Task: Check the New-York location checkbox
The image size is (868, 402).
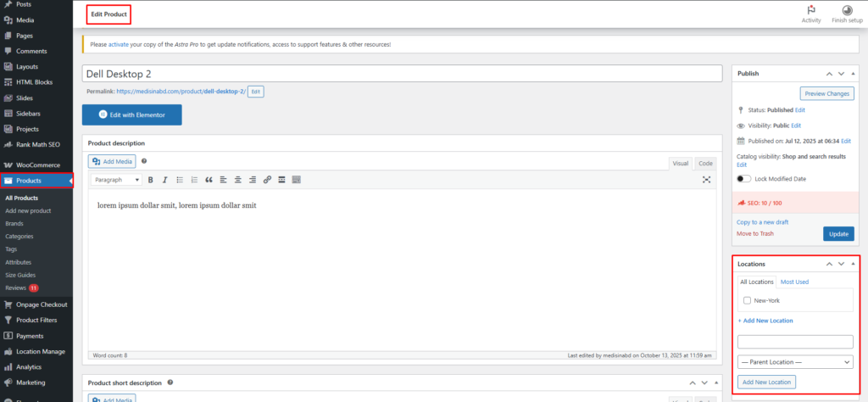Action: click(x=747, y=300)
